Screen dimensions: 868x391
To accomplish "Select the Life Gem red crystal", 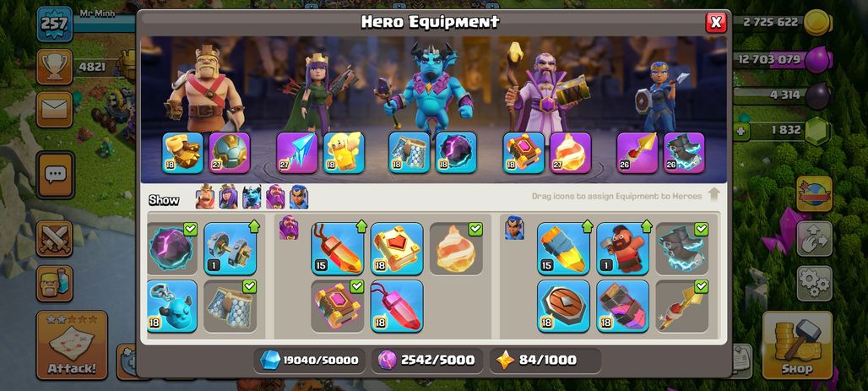I will pos(396,306).
